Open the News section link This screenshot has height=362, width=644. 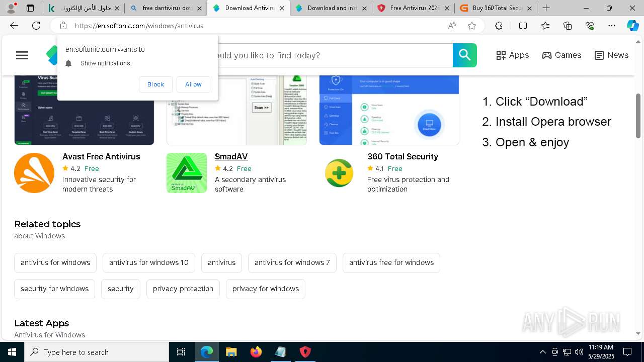[x=611, y=55]
